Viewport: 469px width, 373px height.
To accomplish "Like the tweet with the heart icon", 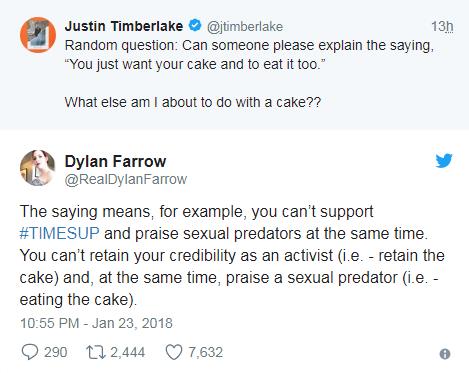I will pyautogui.click(x=174, y=352).
